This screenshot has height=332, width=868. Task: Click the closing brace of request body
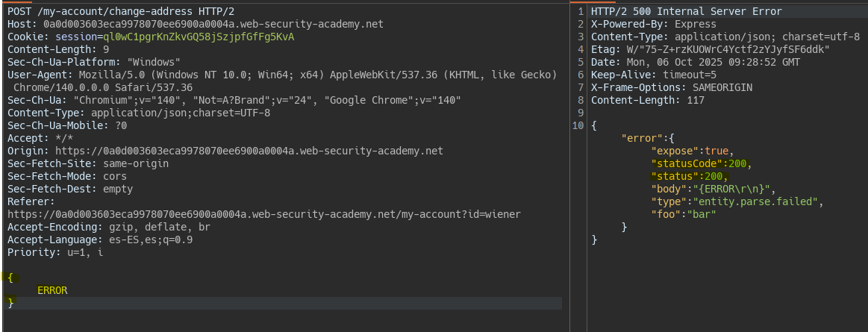(x=10, y=303)
